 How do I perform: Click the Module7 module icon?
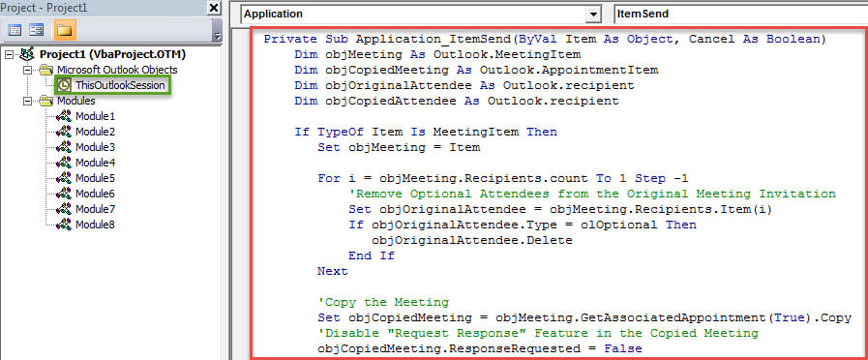click(64, 209)
